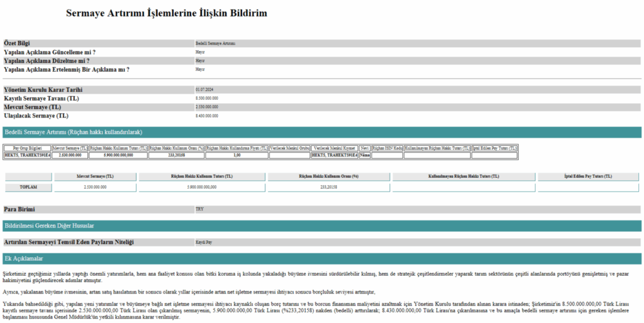Select the 'Mevcut Sermaye (TL)' summary row label
Image resolution: width=644 pixels, height=323 pixels.
pyautogui.click(x=33, y=107)
